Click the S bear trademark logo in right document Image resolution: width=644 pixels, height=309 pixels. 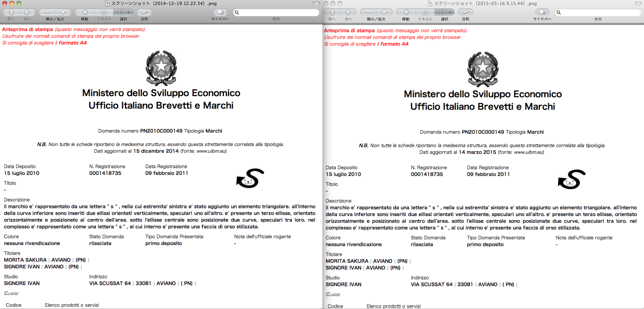coord(572,179)
